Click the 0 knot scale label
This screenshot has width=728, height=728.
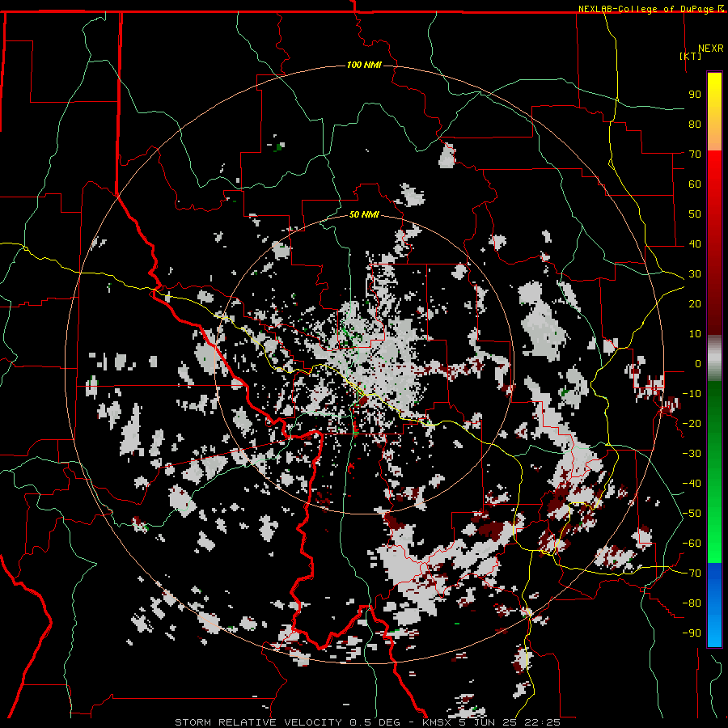pos(698,363)
